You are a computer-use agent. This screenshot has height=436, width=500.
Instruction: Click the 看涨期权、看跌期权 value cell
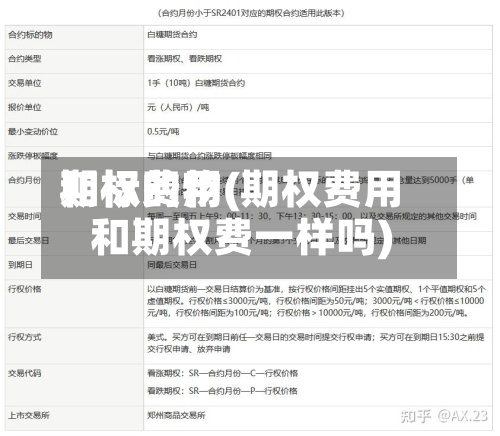(185, 59)
